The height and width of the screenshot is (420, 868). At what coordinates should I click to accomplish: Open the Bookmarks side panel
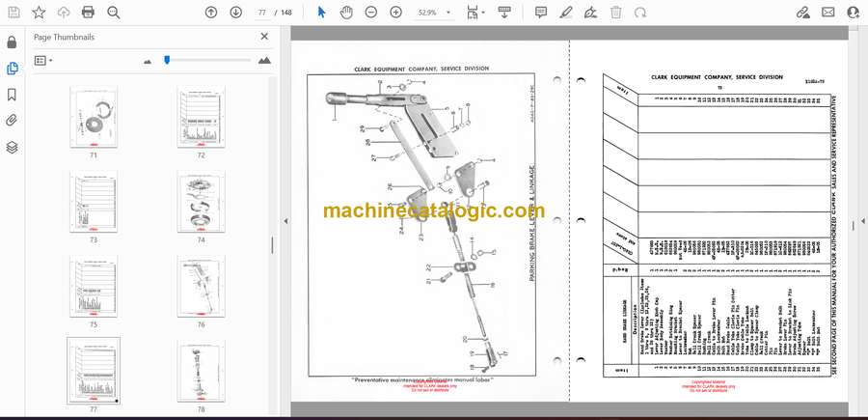pos(13,95)
